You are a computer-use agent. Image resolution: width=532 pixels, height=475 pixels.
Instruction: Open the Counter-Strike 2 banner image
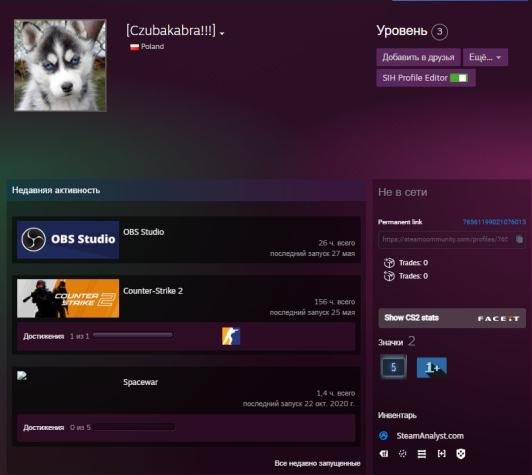pos(68,298)
